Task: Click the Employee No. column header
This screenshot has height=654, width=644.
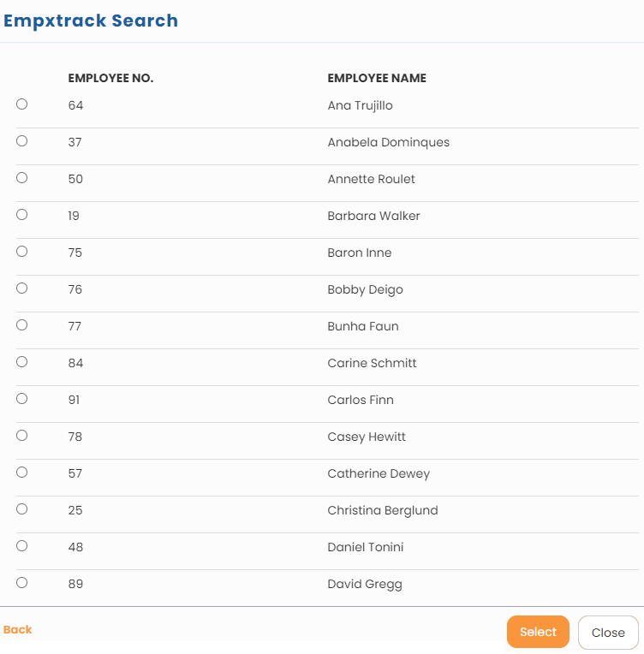Action: coord(110,78)
